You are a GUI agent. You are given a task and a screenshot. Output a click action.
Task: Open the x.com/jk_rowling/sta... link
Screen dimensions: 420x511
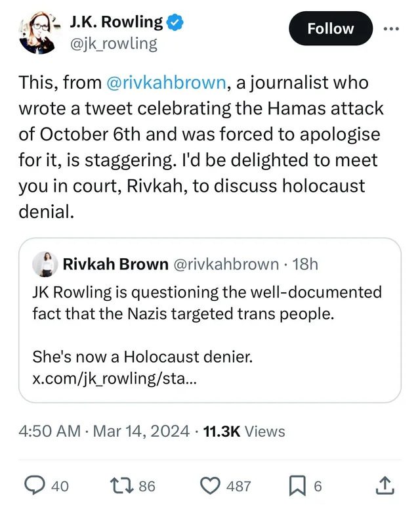click(x=115, y=378)
